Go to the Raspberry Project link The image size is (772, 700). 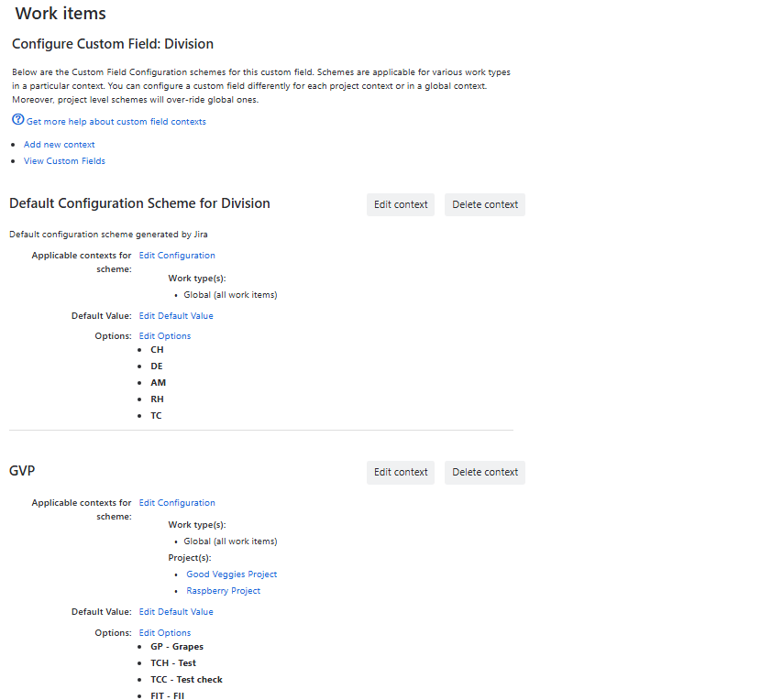223,591
